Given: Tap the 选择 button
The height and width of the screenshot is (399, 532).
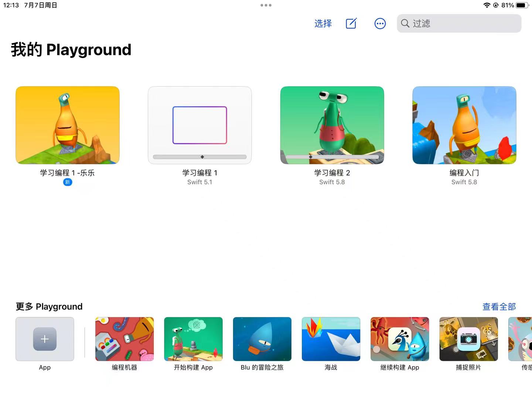Looking at the screenshot, I should point(323,24).
